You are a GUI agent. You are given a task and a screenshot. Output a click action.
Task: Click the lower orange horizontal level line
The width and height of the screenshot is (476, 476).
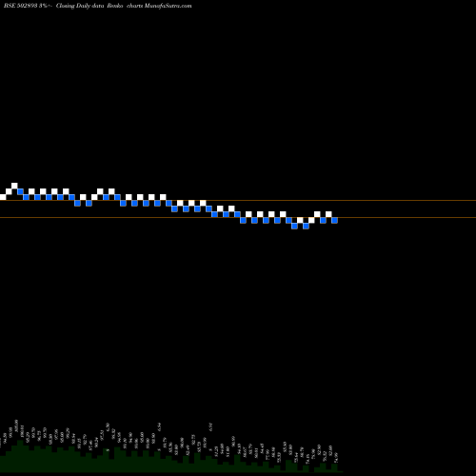point(238,217)
